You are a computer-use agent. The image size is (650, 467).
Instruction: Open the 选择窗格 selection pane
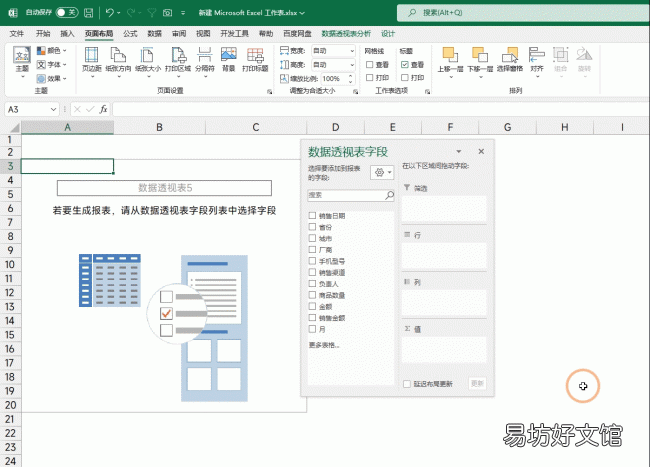pos(510,60)
